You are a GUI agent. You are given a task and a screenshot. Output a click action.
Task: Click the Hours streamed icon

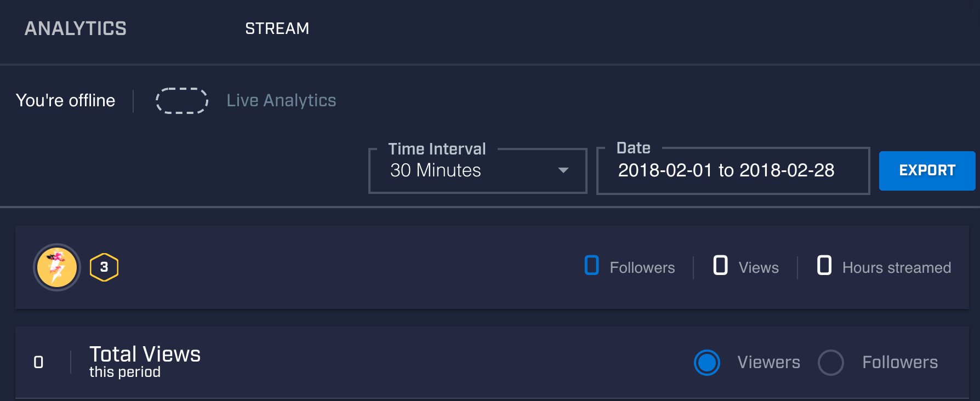pyautogui.click(x=823, y=267)
